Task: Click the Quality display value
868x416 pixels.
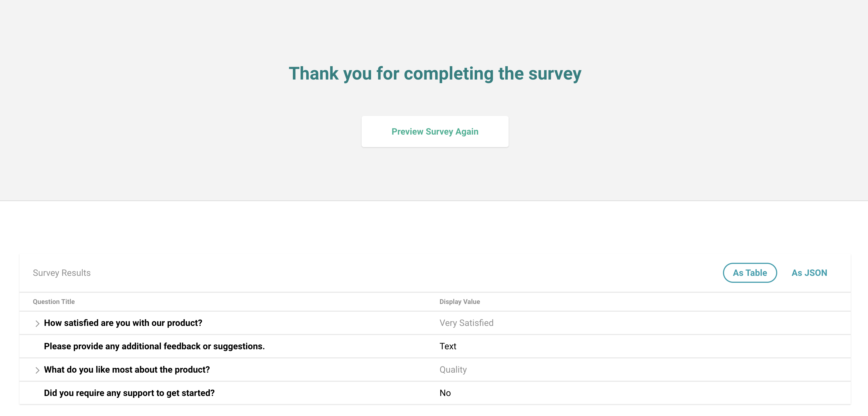Action: 453,370
